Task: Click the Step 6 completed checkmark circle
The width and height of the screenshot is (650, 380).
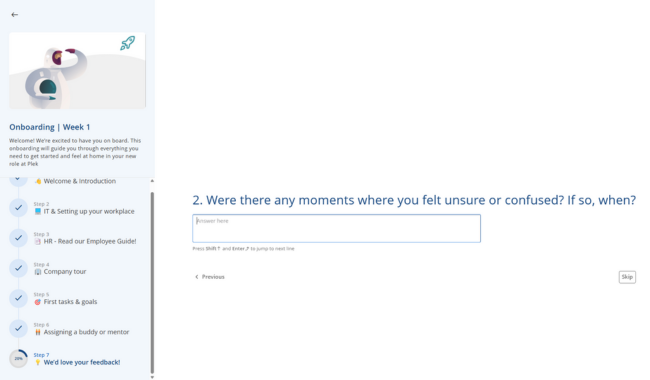Action: point(18,329)
